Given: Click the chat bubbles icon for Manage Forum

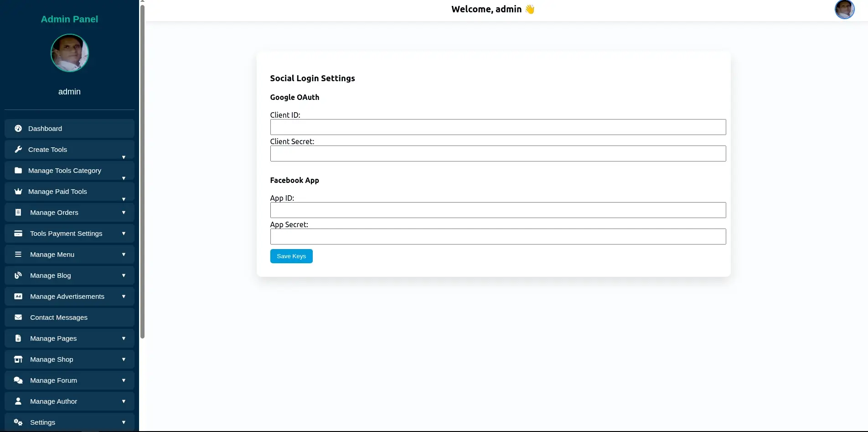Looking at the screenshot, I should 18,380.
